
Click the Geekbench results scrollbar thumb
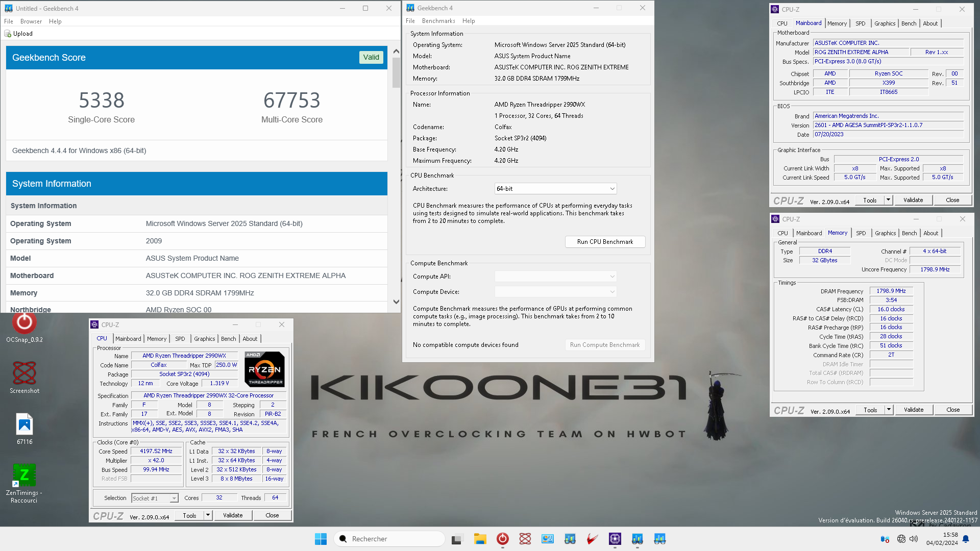pos(396,72)
